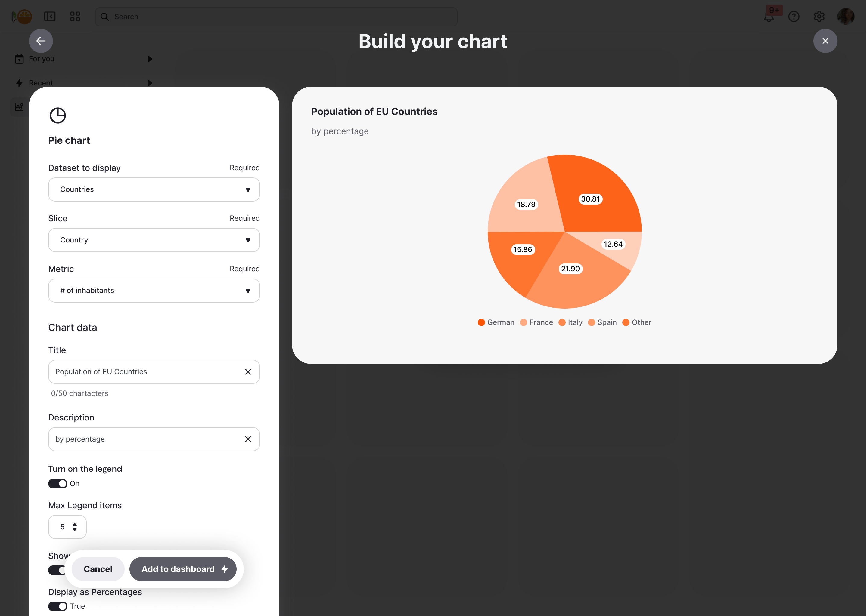Clear the Description field with X

(x=248, y=439)
